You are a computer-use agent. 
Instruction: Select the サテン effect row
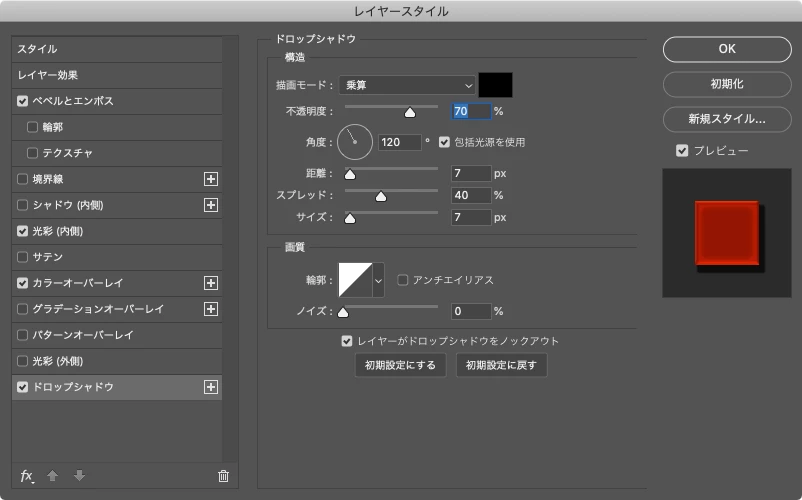click(x=117, y=257)
